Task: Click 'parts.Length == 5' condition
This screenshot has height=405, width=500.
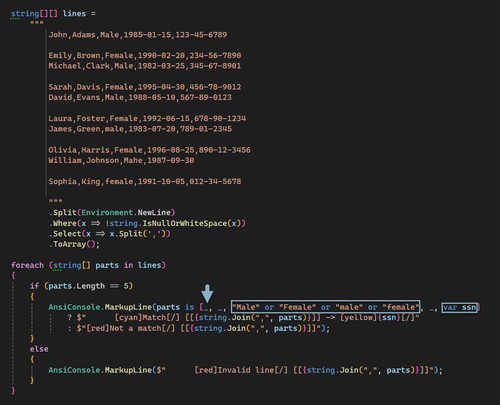Action: (88, 286)
